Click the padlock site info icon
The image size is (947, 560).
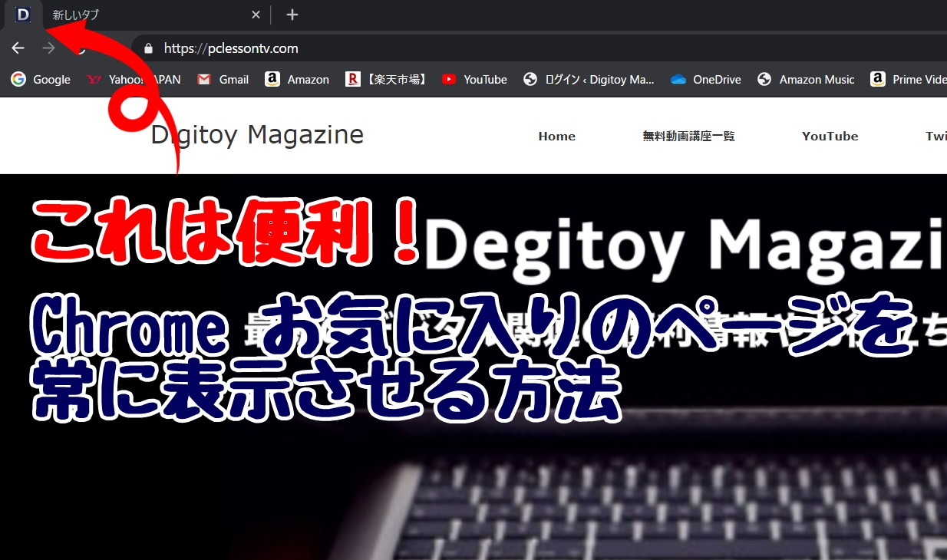click(148, 48)
